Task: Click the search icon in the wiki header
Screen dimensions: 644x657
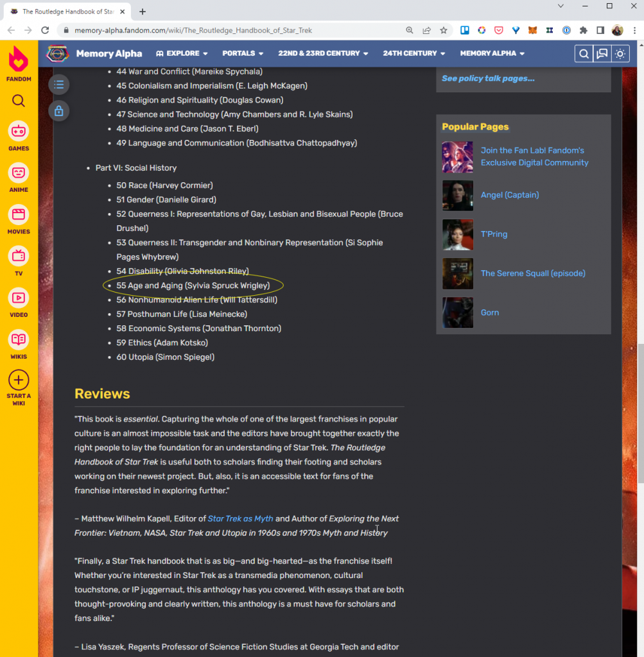Action: pos(584,54)
